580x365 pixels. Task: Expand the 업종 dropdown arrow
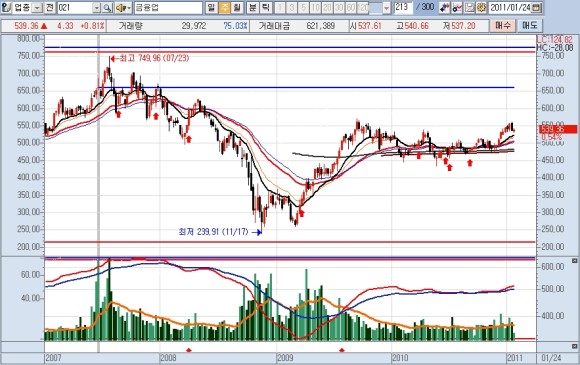(x=38, y=8)
